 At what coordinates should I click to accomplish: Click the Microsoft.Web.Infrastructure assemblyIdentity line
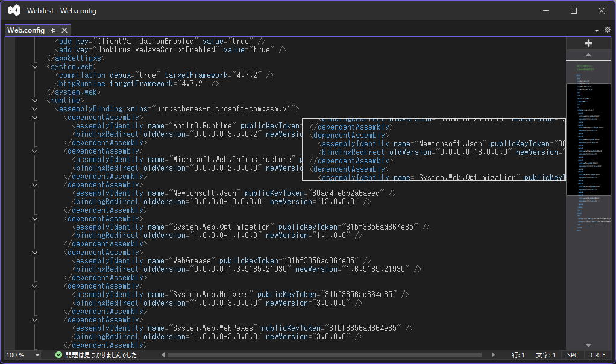click(187, 160)
